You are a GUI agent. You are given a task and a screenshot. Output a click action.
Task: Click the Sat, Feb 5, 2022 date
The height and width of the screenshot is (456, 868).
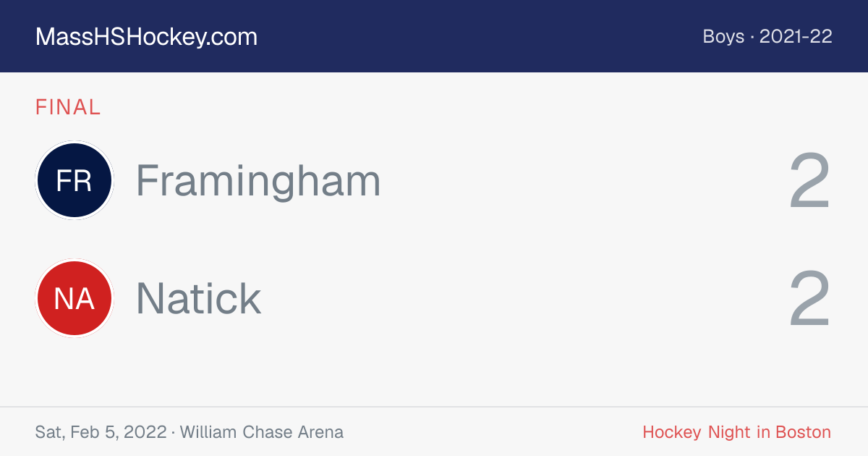(x=101, y=433)
